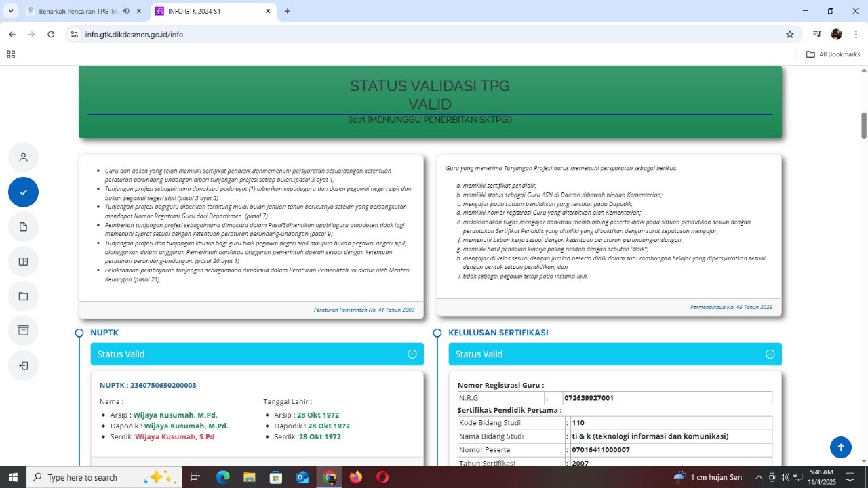868x488 pixels.
Task: Click the Windows taskbar search box
Action: point(95,478)
